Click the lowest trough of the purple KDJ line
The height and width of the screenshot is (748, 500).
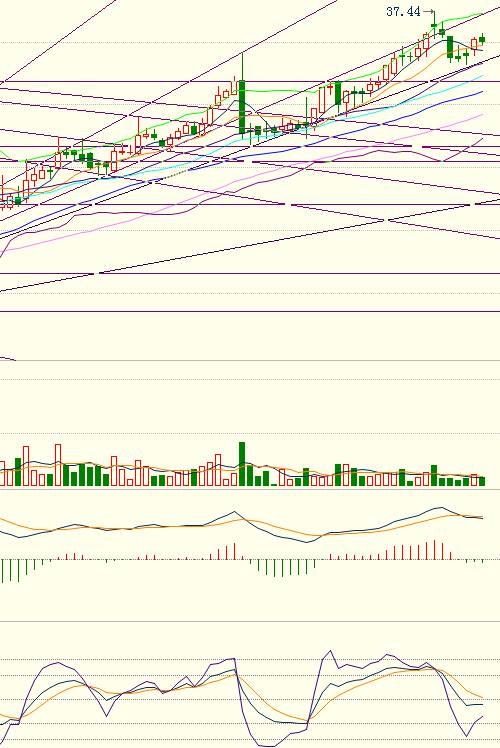[x=263, y=746]
